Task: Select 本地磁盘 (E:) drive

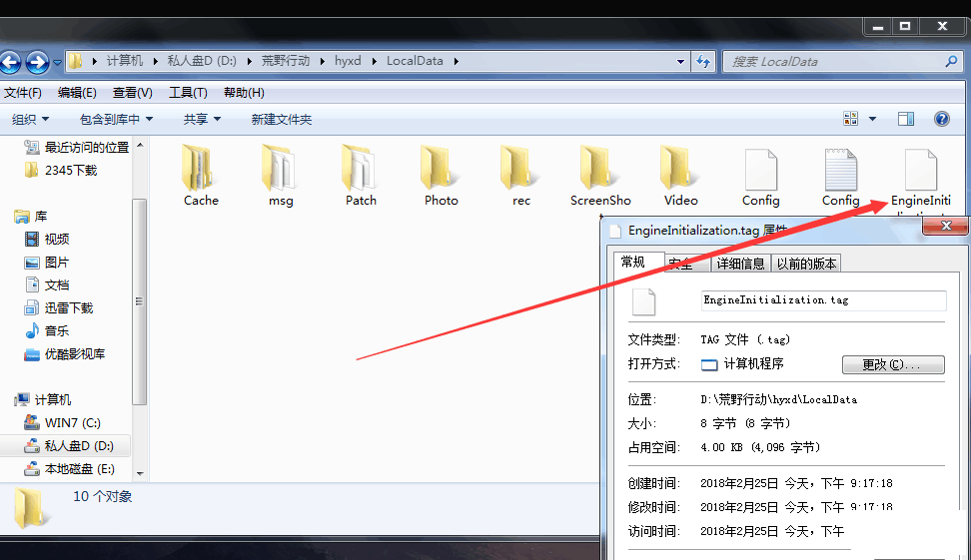Action: point(69,469)
